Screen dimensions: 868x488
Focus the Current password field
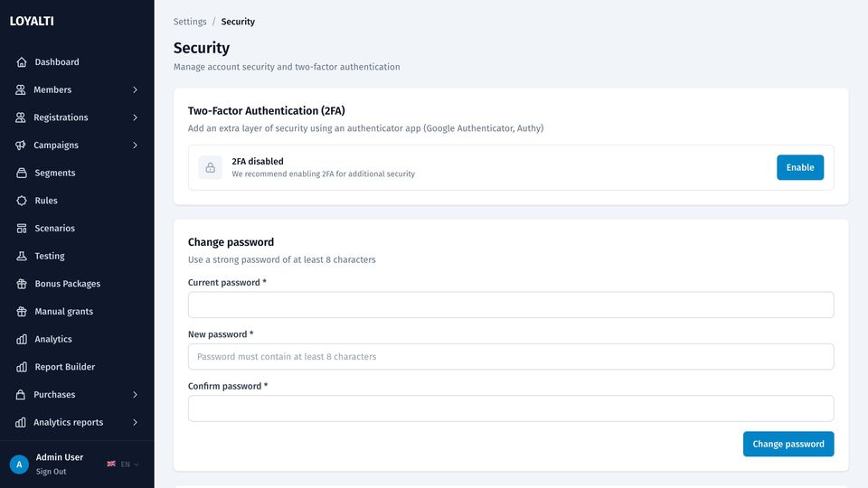(x=511, y=305)
